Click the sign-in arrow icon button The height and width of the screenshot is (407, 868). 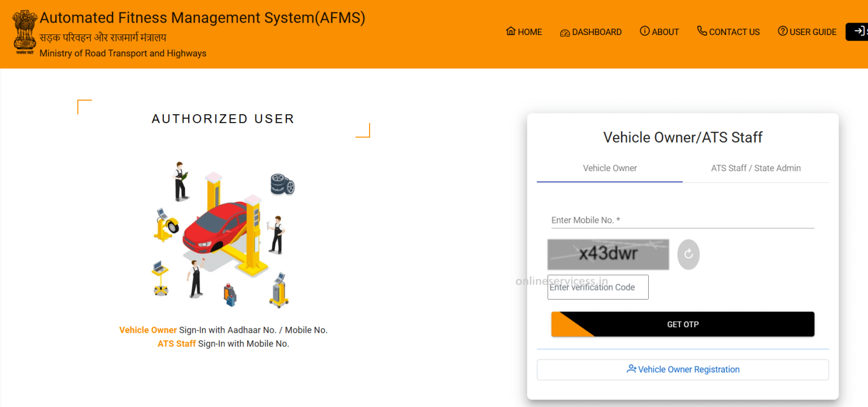pyautogui.click(x=858, y=32)
